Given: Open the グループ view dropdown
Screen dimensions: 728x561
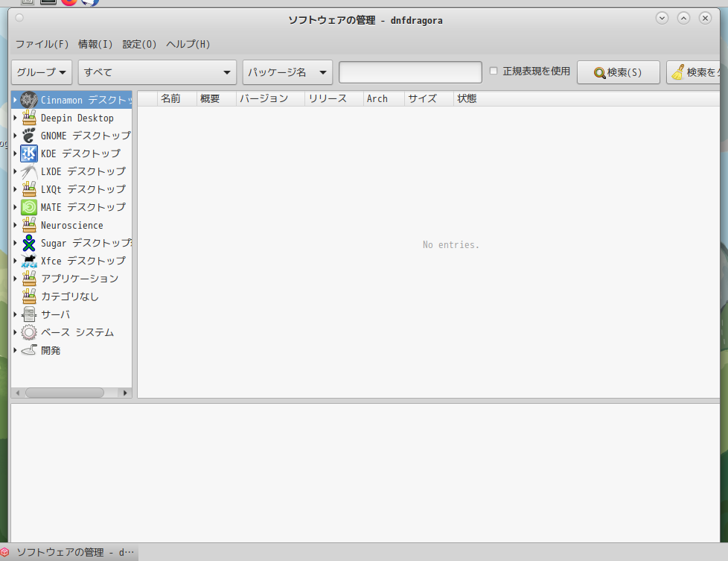Looking at the screenshot, I should pyautogui.click(x=42, y=72).
